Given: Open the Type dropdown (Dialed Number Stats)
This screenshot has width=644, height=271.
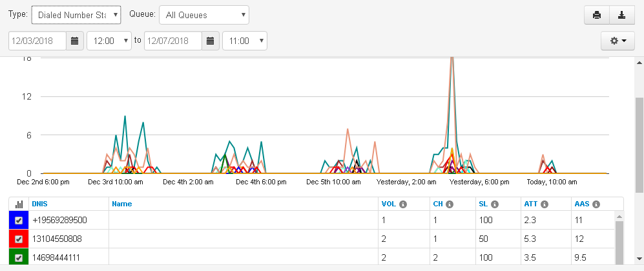Looking at the screenshot, I should point(76,16).
